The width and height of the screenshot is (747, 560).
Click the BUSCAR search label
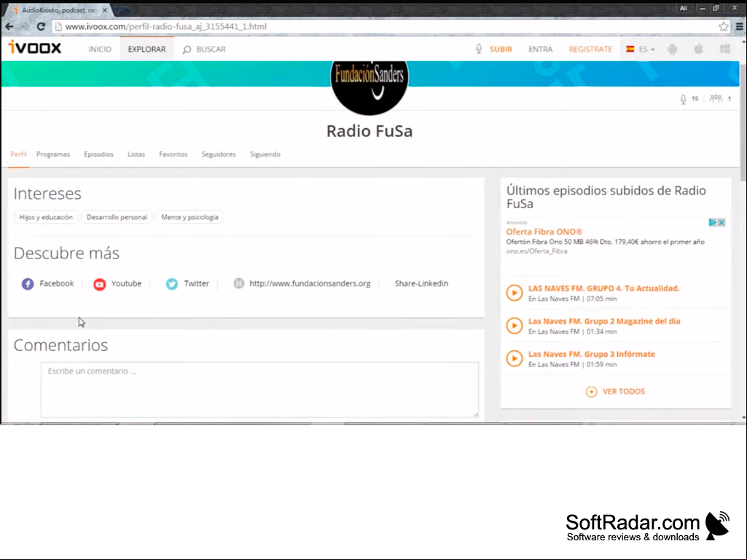click(211, 49)
